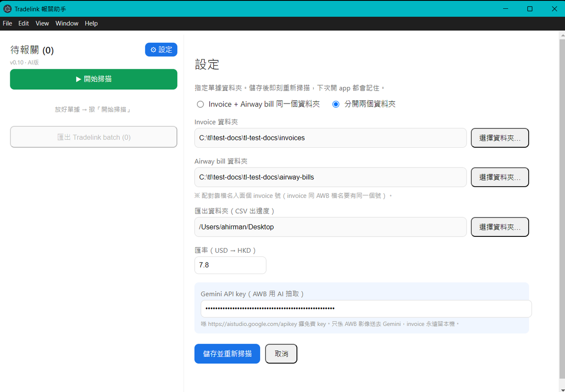565x392 pixels.
Task: Click the 匯出資料夾 path field
Action: click(330, 227)
